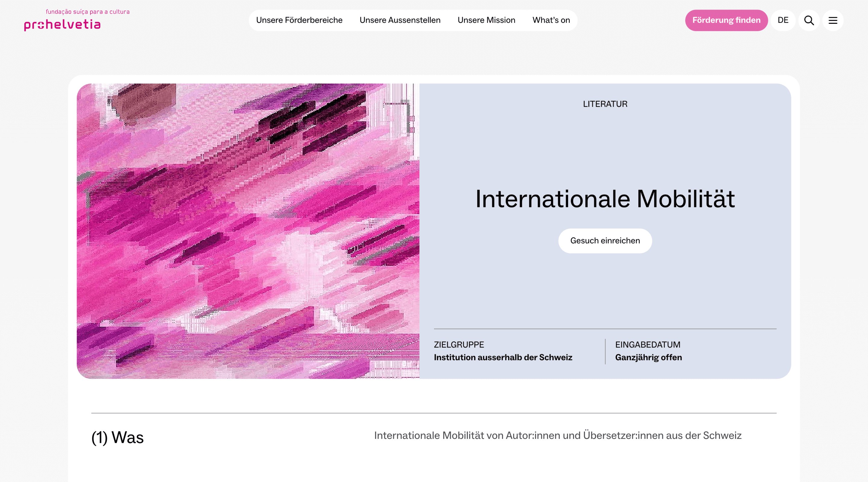Click the Autor:innen und Übersetzer:innen description

(x=558, y=436)
